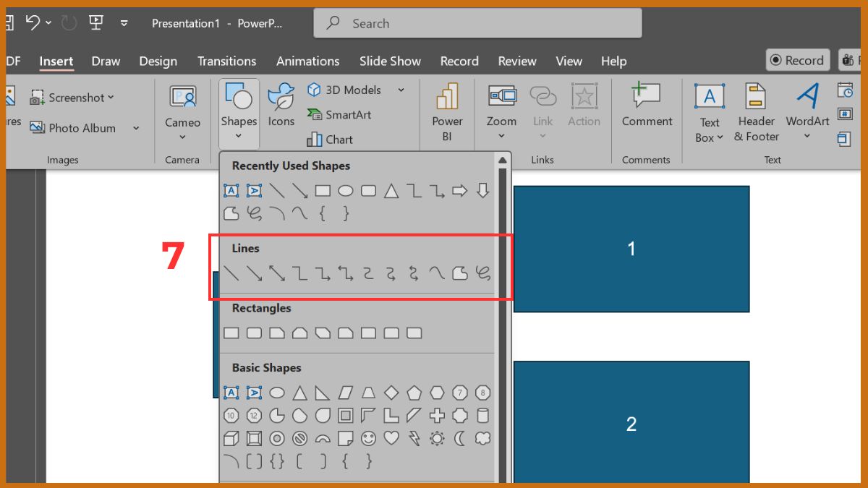868x488 pixels.
Task: Choose the Moon shape in Basic Shapes
Action: tap(460, 438)
